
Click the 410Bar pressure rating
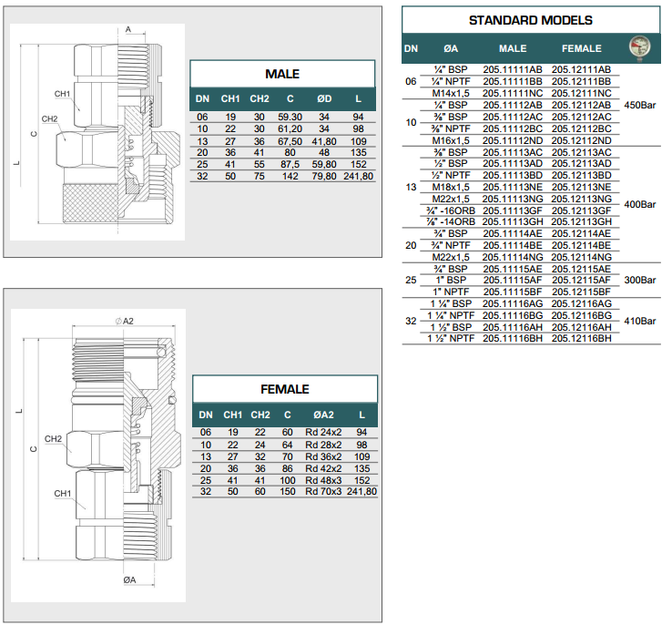(x=640, y=321)
